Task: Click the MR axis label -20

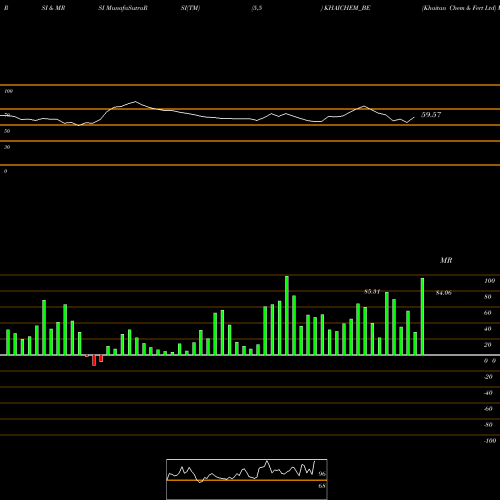Action: tap(488, 377)
